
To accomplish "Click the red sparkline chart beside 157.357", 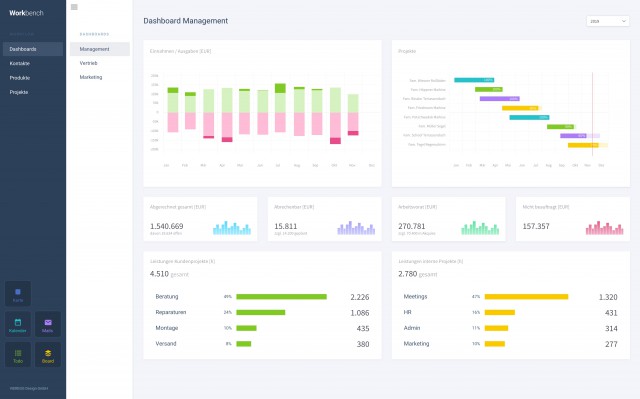I will point(604,228).
